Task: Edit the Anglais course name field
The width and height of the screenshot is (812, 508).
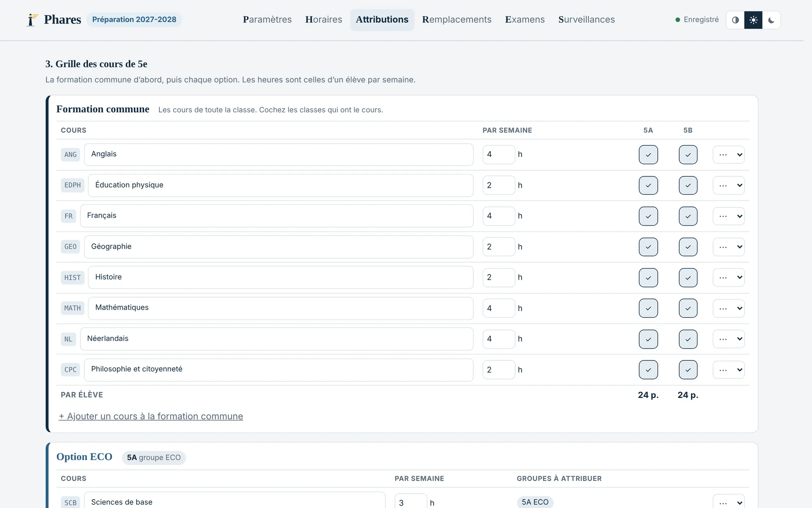Action: pyautogui.click(x=279, y=154)
